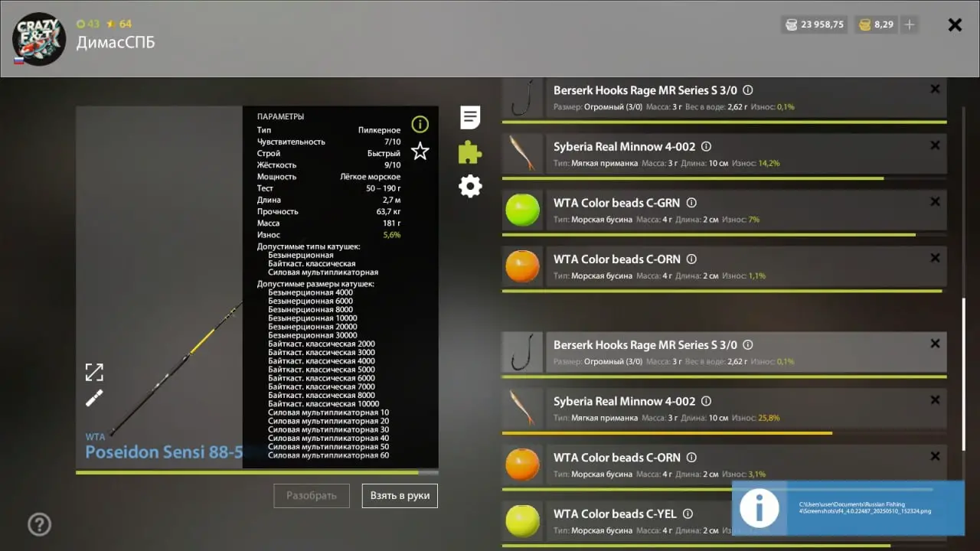Screen dimensions: 980x551
Task: Add gold coins with plus button
Action: 909,24
